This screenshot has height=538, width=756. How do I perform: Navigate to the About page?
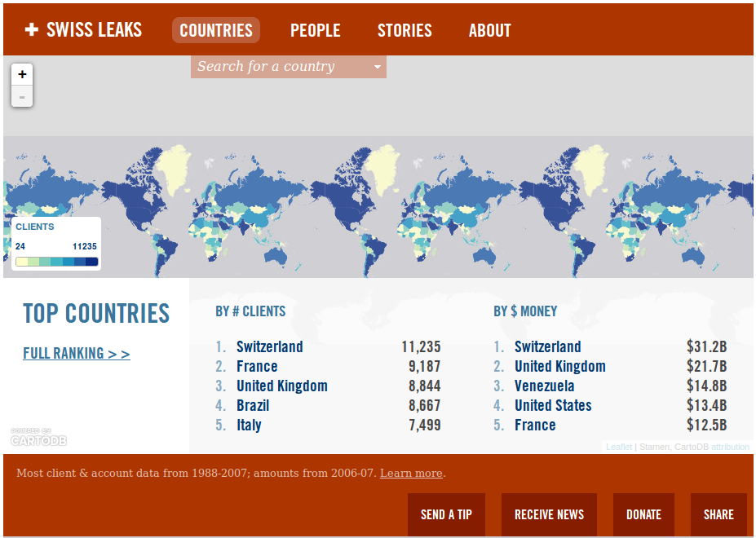pyautogui.click(x=489, y=30)
